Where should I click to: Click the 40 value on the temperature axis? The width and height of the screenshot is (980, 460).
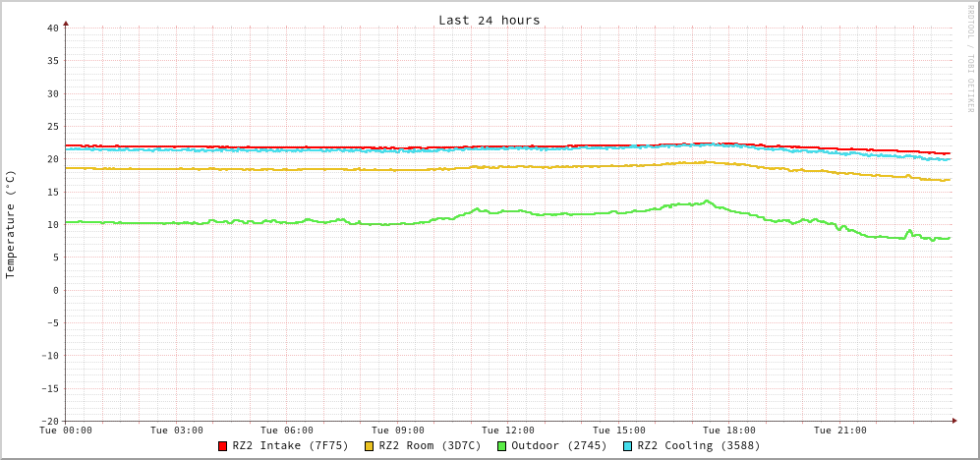pos(52,29)
